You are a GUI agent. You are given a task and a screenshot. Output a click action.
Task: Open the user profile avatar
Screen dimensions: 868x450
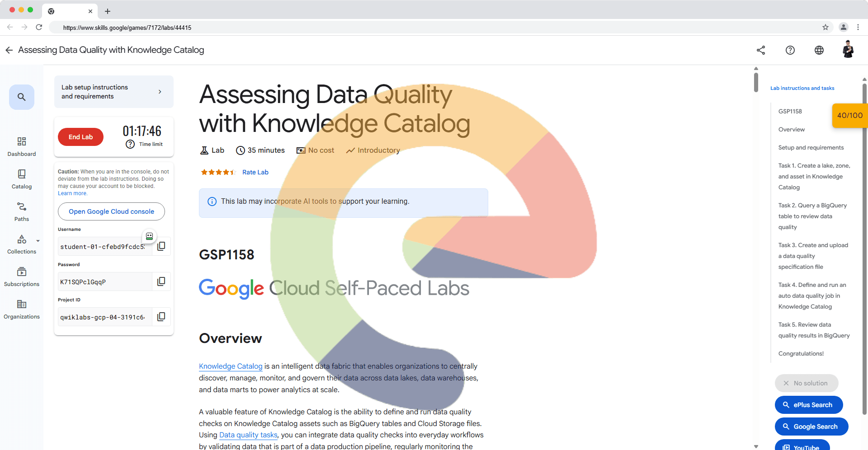pyautogui.click(x=848, y=49)
